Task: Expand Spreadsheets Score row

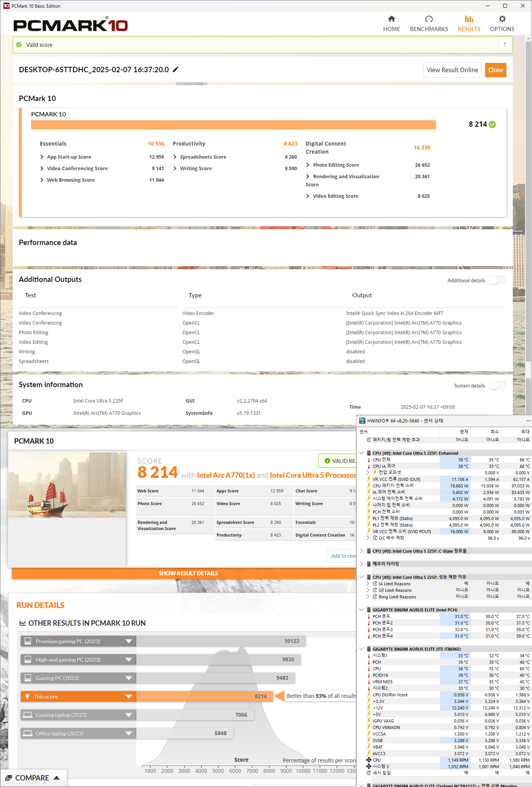Action: click(175, 157)
